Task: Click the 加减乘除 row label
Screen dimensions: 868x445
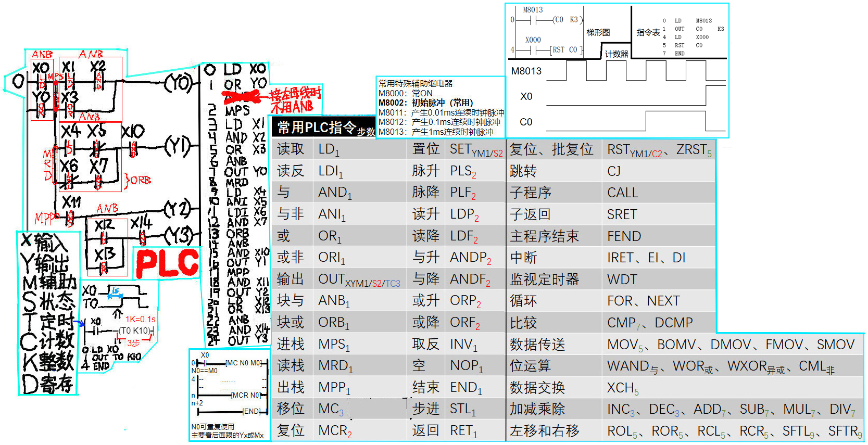Action: (554, 409)
